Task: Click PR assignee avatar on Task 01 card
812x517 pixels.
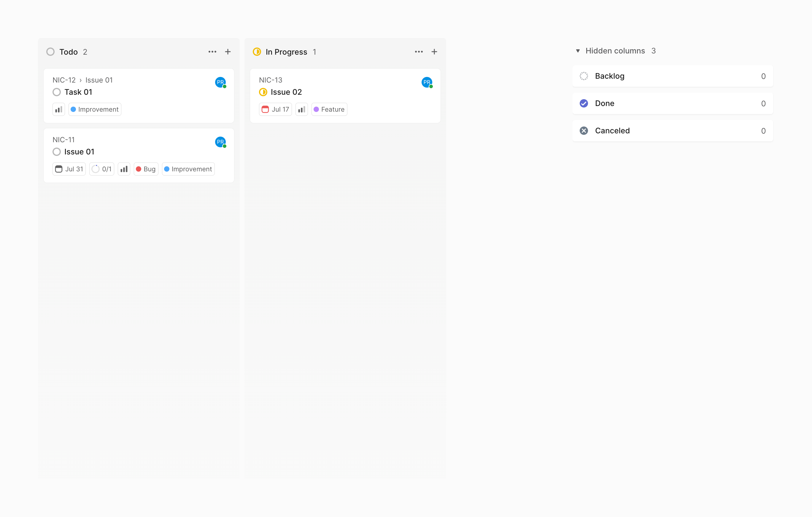Action: point(220,82)
